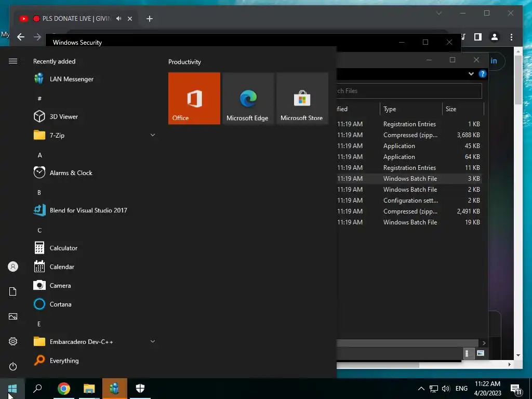This screenshot has height=399, width=532.
Task: Sort Explorer files by Type column
Action: coord(411,109)
